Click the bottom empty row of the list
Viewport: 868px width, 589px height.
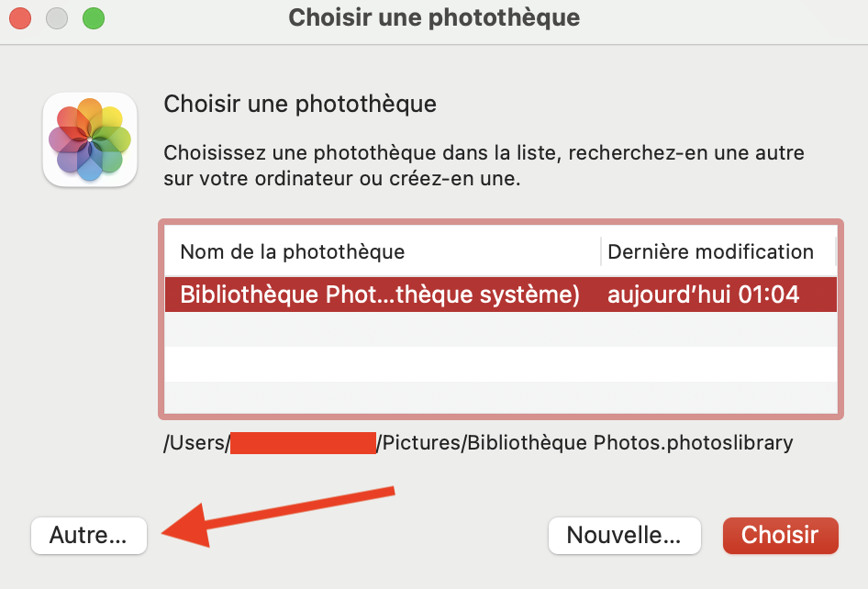click(x=500, y=396)
